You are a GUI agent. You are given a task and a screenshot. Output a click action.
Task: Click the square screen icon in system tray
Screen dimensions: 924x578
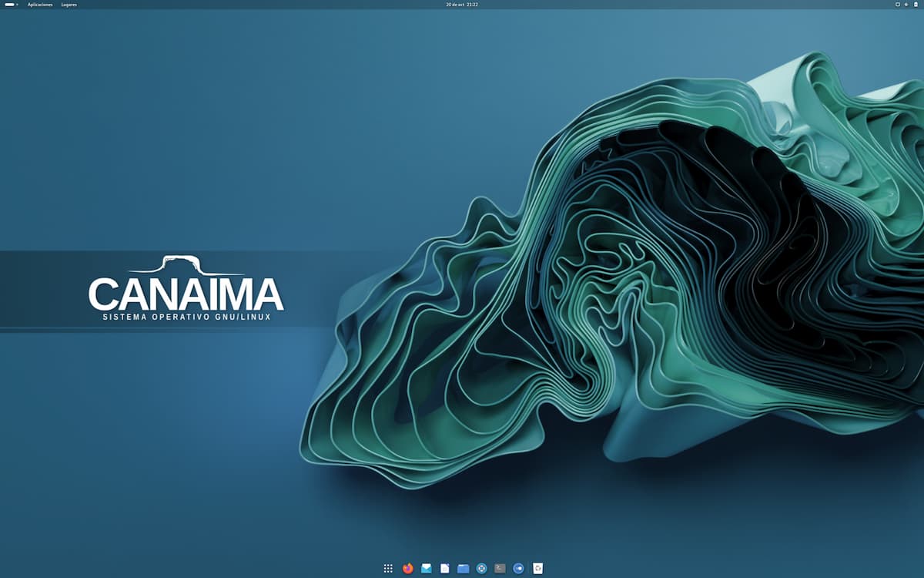click(x=897, y=5)
